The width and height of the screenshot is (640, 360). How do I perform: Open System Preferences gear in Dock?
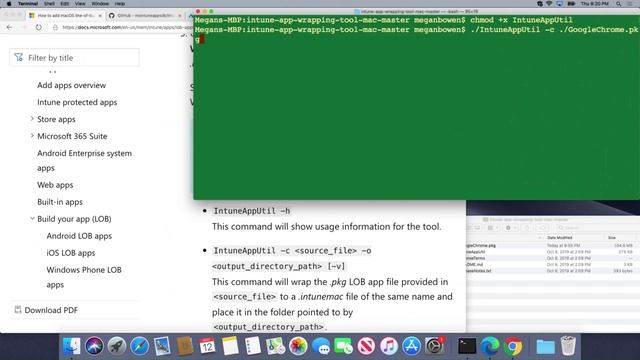coord(434,346)
